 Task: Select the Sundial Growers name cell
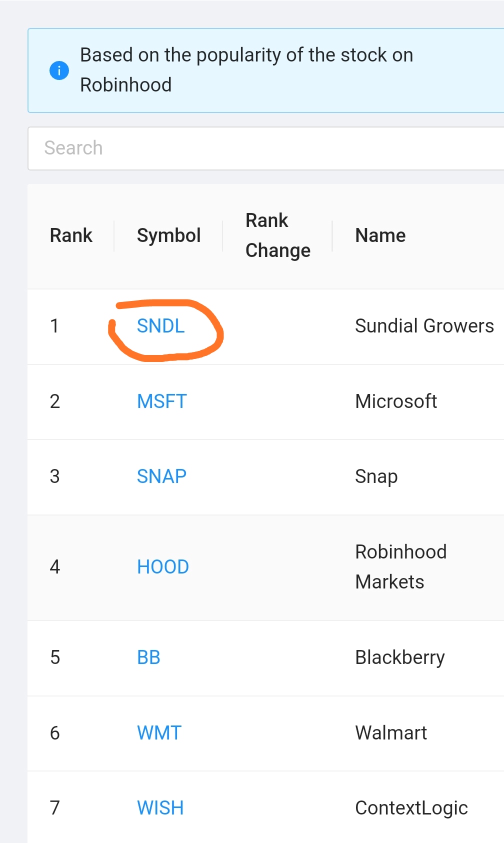[424, 326]
